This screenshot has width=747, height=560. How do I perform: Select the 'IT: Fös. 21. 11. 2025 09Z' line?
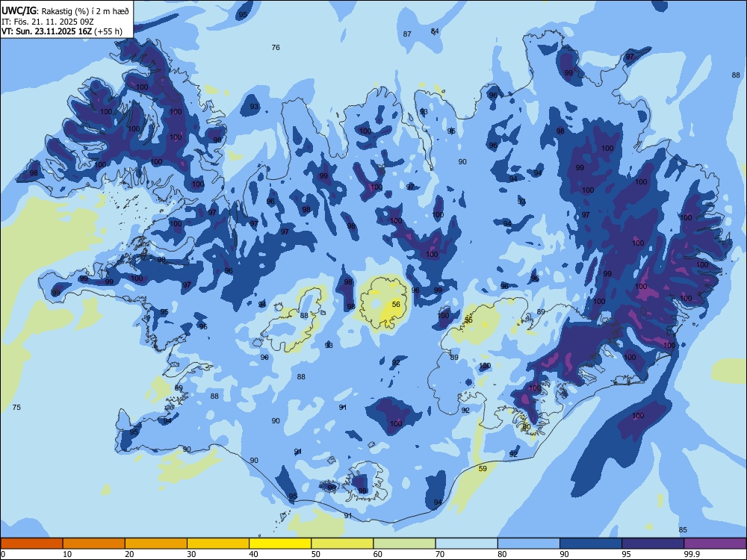[x=48, y=22]
